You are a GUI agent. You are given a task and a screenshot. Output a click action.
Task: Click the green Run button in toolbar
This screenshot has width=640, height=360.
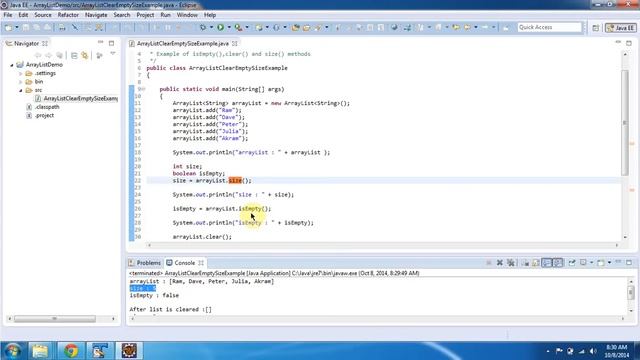click(x=220, y=27)
